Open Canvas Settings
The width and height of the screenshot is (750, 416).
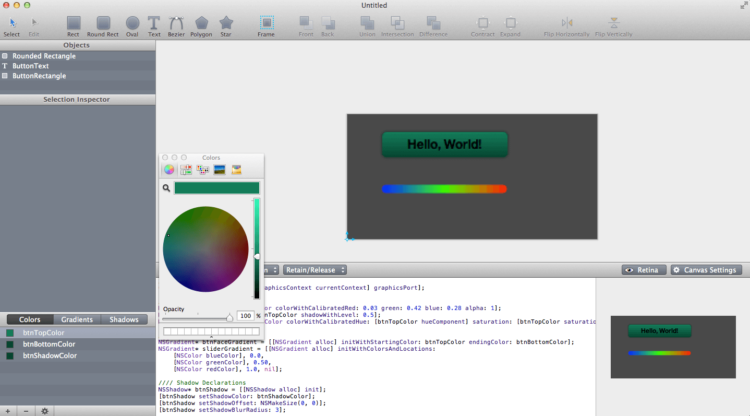pos(706,270)
